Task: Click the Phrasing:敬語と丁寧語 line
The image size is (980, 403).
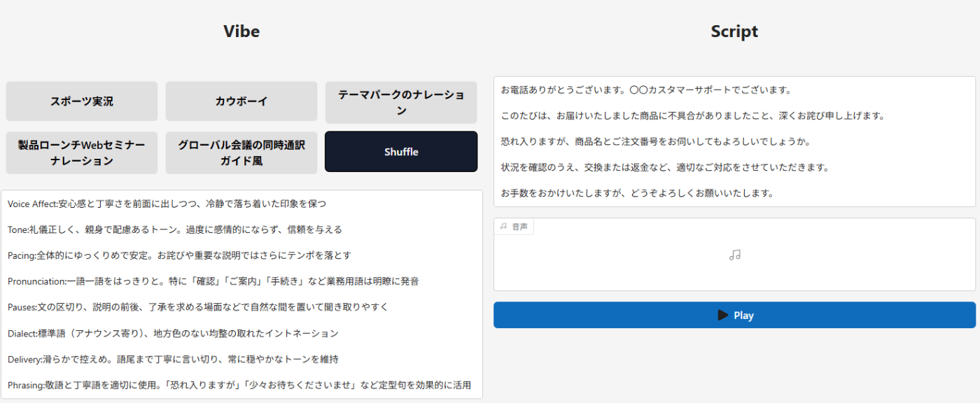Action: pos(239,385)
